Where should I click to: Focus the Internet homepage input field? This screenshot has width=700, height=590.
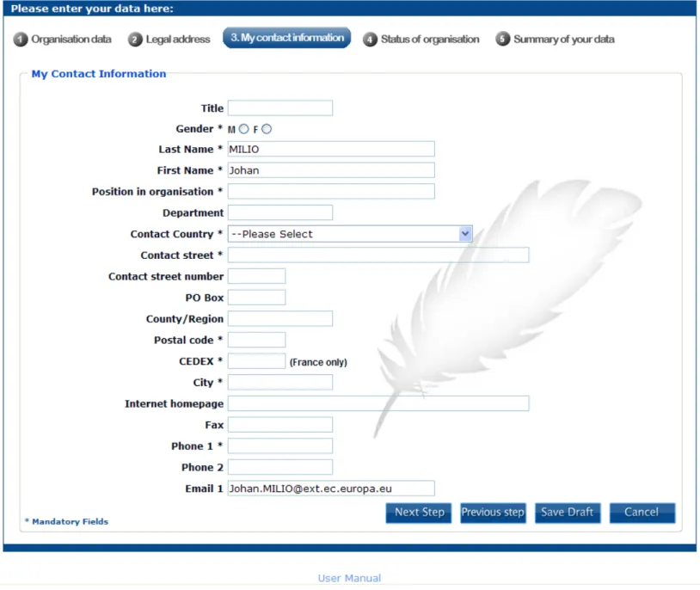pyautogui.click(x=378, y=403)
